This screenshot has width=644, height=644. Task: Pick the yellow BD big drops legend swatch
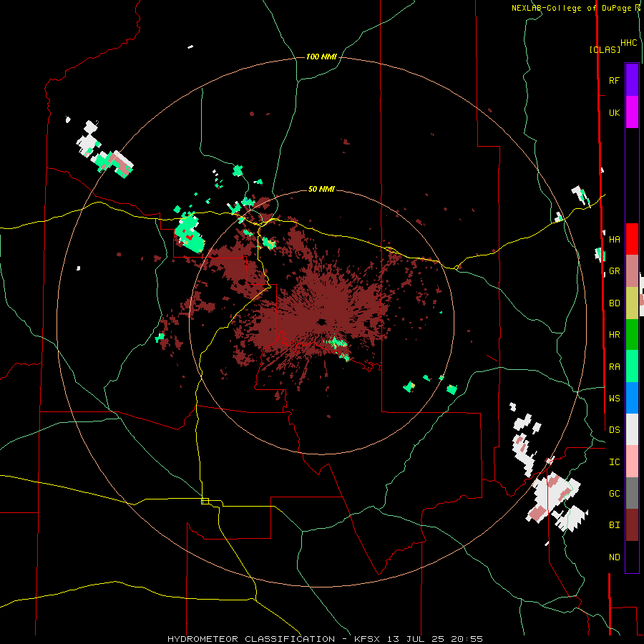pyautogui.click(x=632, y=303)
